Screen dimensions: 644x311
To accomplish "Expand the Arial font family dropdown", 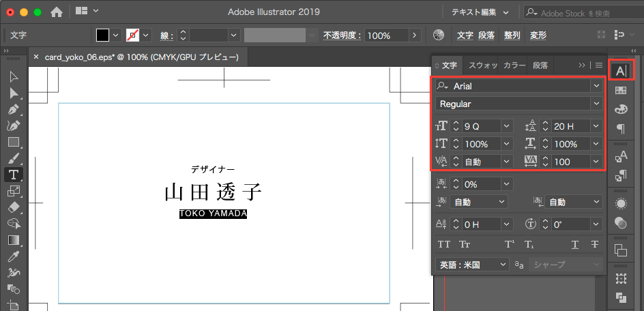I will click(597, 86).
